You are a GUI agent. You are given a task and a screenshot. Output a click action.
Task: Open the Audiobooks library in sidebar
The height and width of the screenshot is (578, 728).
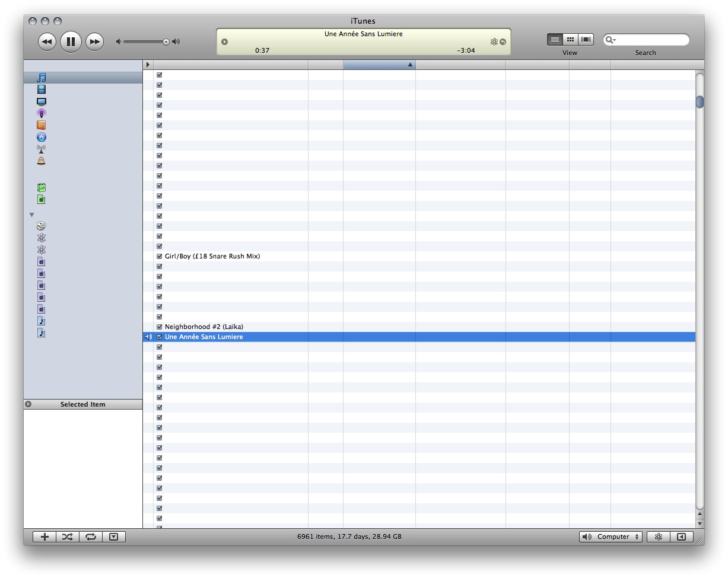42,125
